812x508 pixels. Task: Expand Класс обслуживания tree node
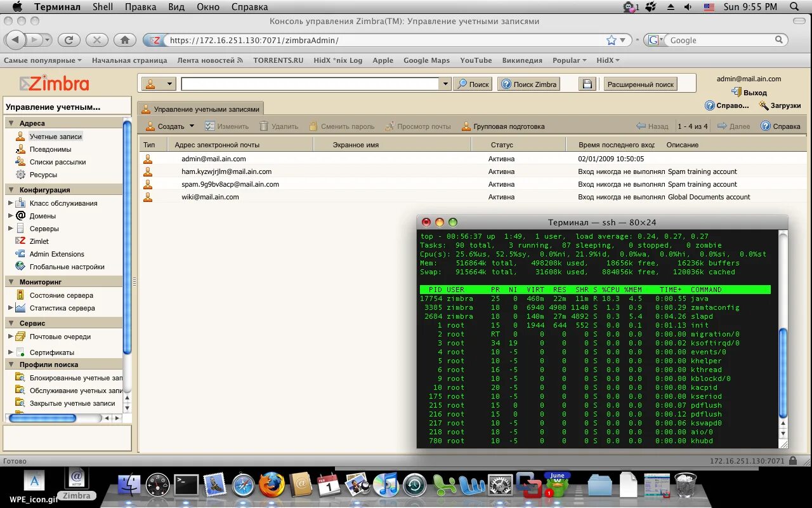(x=10, y=203)
